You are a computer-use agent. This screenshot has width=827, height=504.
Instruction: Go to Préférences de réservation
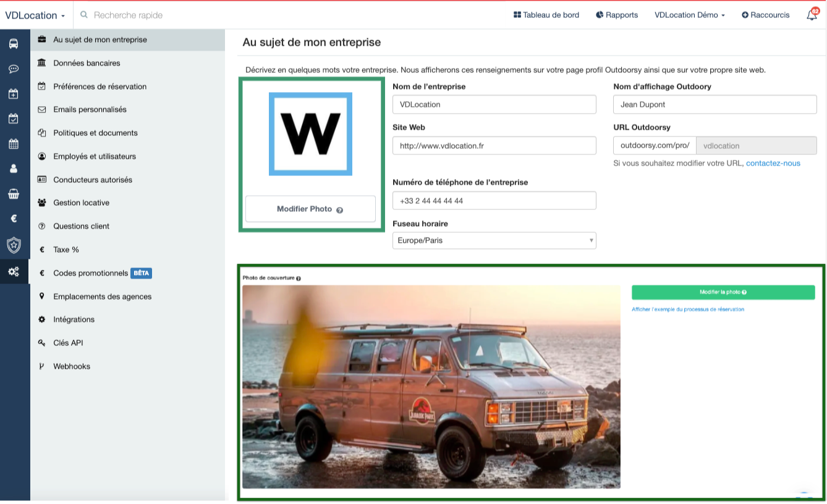point(100,86)
